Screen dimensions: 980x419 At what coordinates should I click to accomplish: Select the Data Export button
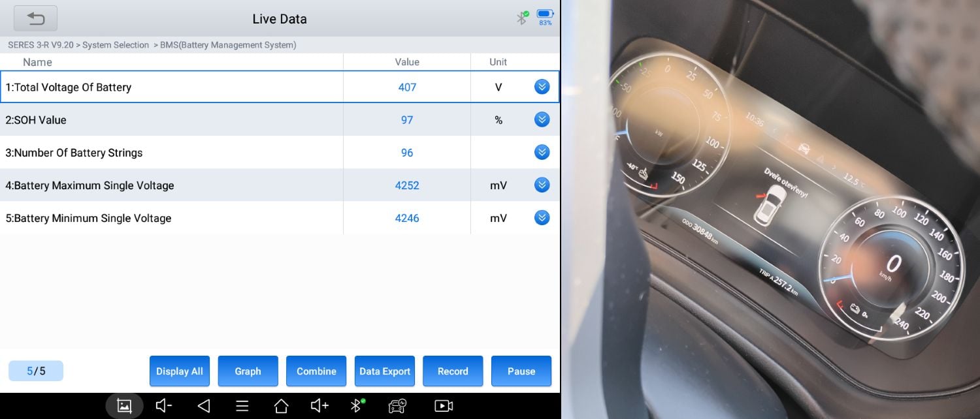(385, 371)
